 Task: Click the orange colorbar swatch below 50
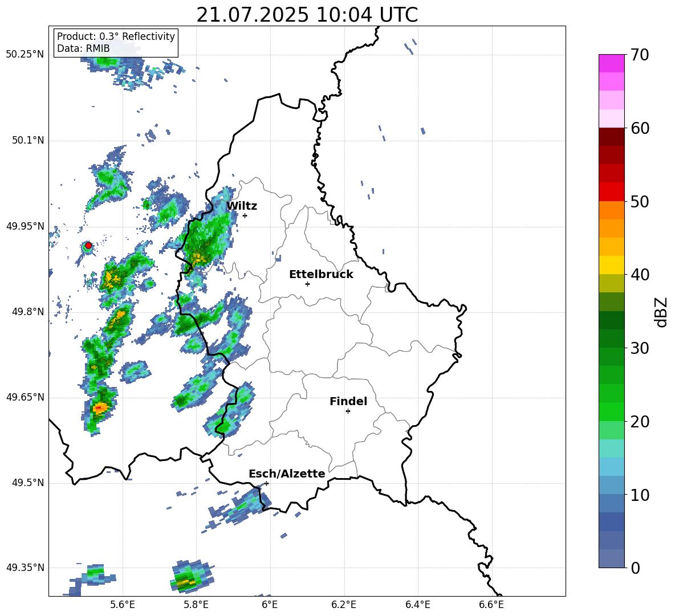[611, 210]
